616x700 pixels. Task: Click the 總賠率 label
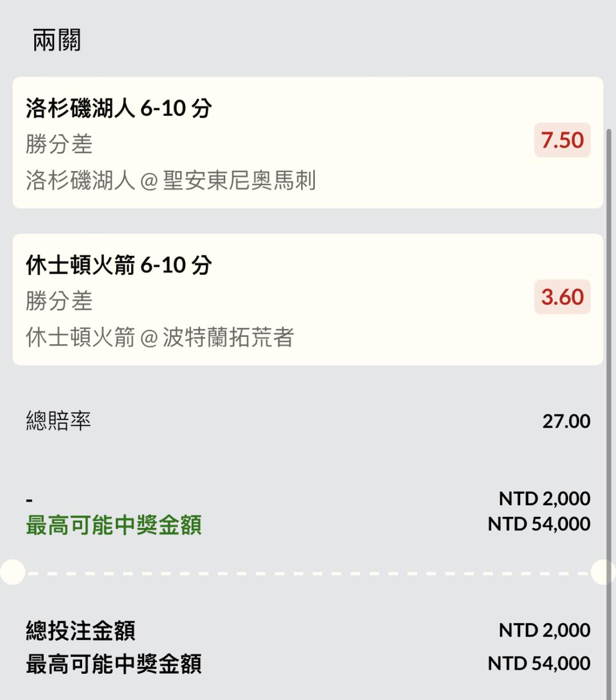[x=58, y=421]
